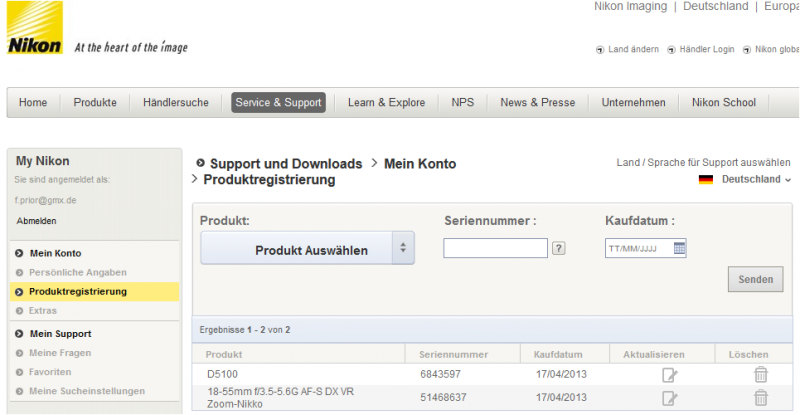Edit the 18-55mm lens registration entry
This screenshot has height=415, width=800.
(x=669, y=398)
